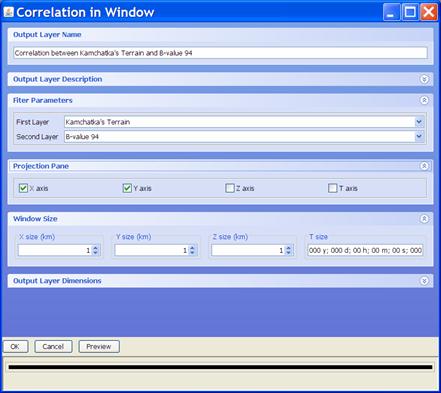Open the Second Layer dropdown
The height and width of the screenshot is (393, 441).
coord(419,136)
